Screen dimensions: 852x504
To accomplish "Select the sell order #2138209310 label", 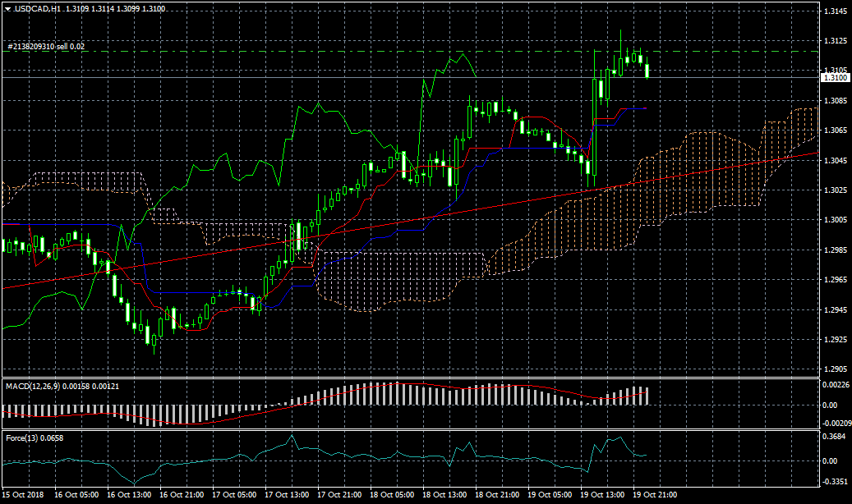I will pos(45,47).
